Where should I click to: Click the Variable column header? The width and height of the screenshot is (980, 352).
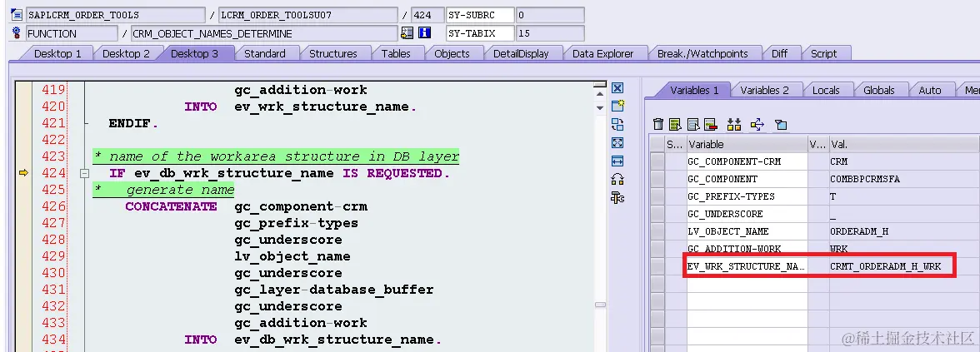pyautogui.click(x=747, y=144)
